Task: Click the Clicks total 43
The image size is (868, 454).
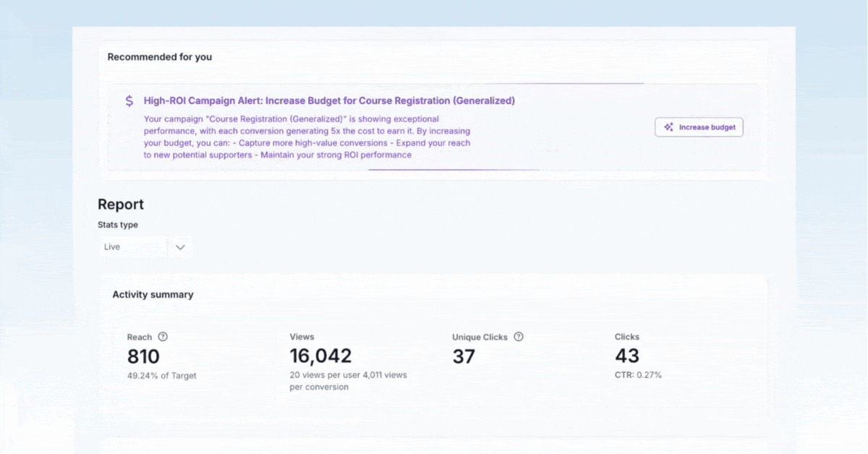Action: coord(627,356)
